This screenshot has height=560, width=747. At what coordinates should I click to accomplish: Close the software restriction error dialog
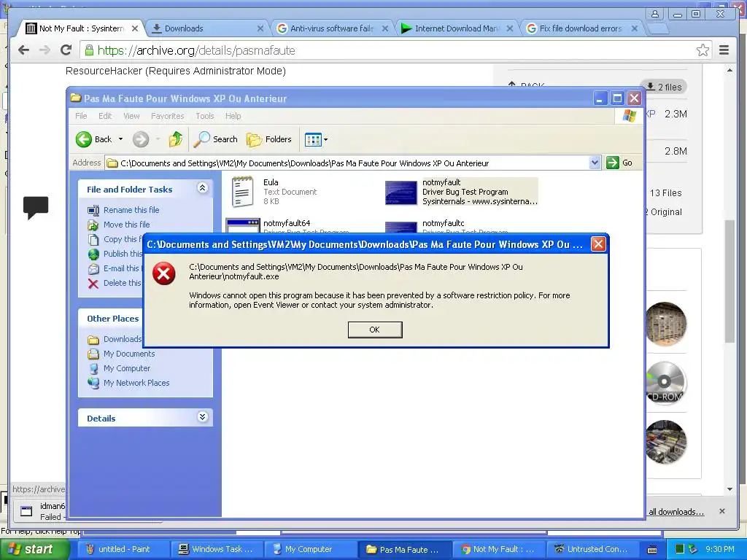click(x=598, y=244)
